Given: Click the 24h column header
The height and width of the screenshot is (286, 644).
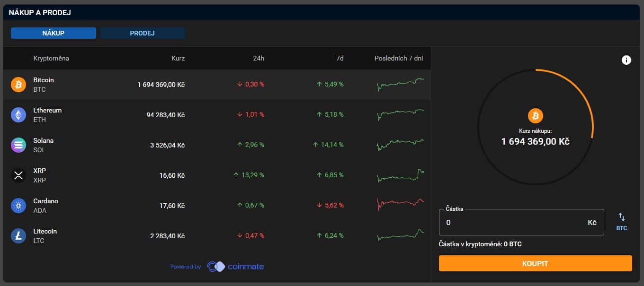Looking at the screenshot, I should 259,59.
